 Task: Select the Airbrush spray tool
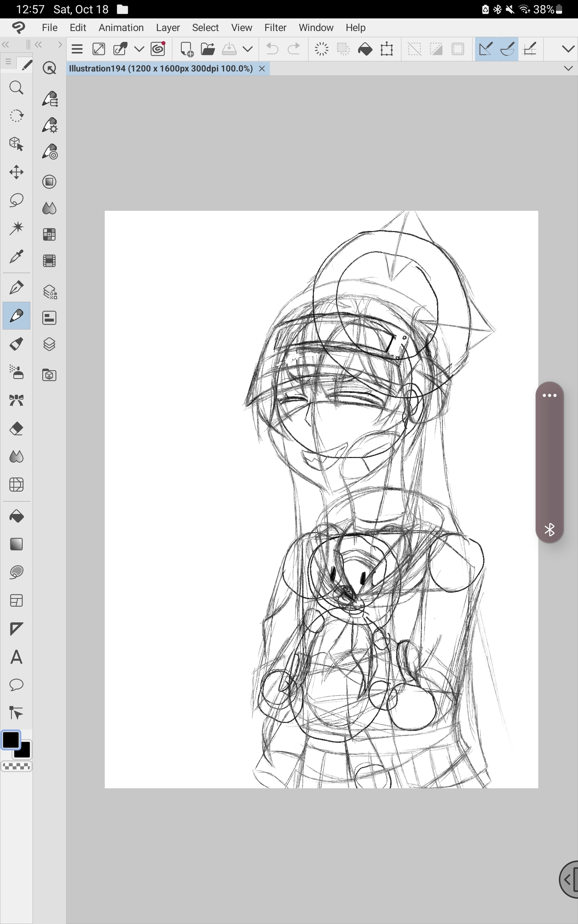tap(16, 372)
